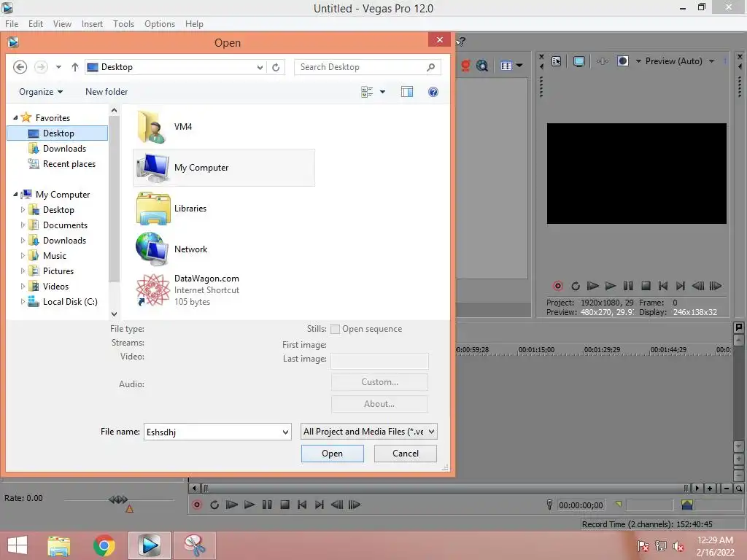Click the timecode 00:00:00;00 field
The width and height of the screenshot is (747, 560).
[x=581, y=505]
